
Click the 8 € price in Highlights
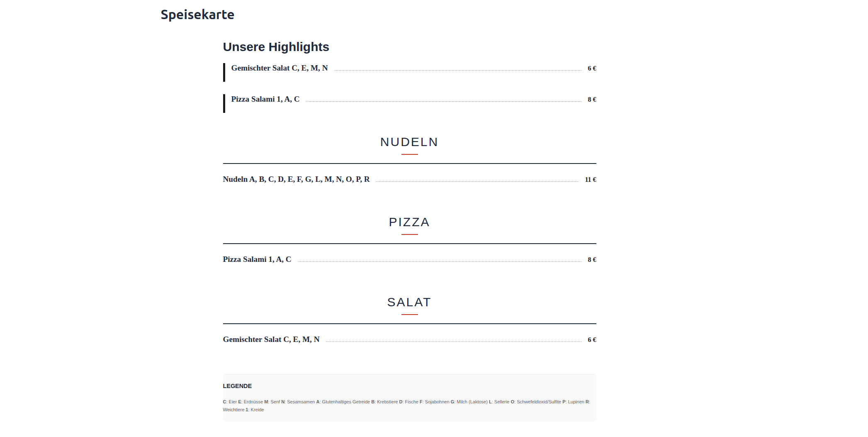(x=592, y=100)
